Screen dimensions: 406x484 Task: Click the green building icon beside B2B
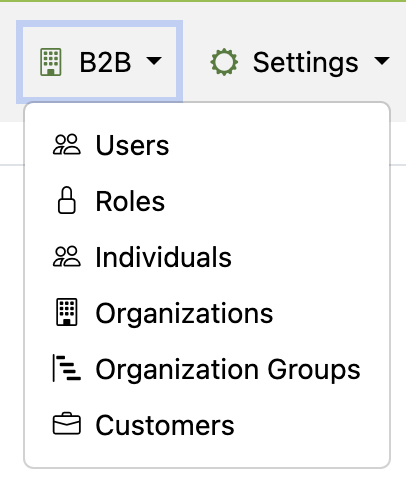51,62
